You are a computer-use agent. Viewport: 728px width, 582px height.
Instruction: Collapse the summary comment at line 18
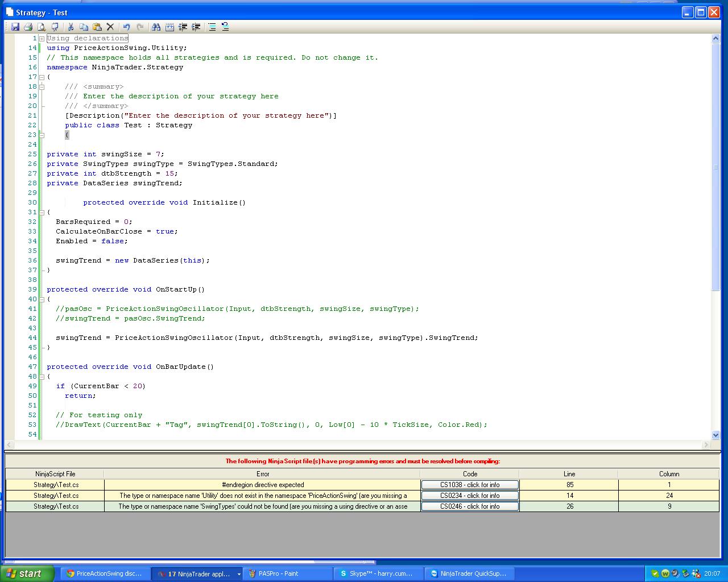click(x=42, y=87)
